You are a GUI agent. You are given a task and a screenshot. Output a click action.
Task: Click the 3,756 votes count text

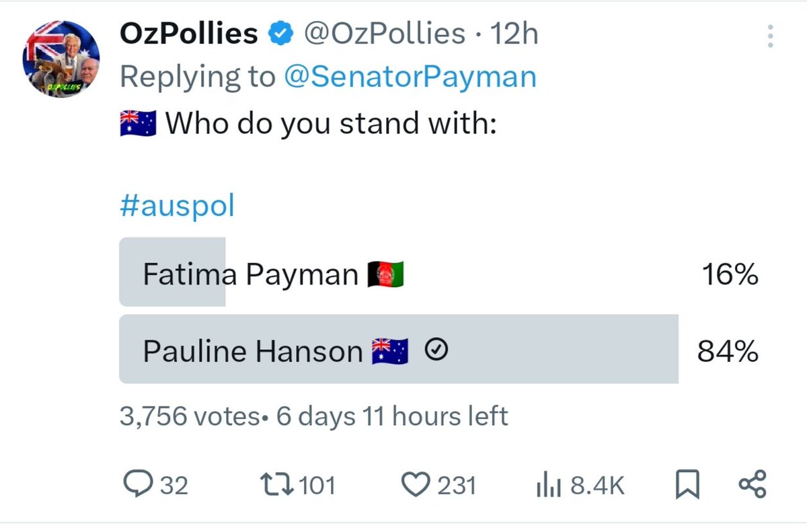click(189, 416)
